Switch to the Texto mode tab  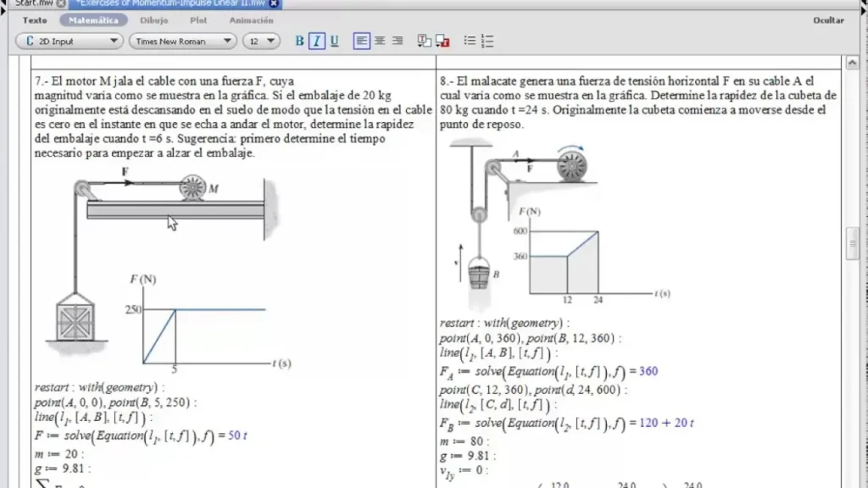tap(35, 20)
